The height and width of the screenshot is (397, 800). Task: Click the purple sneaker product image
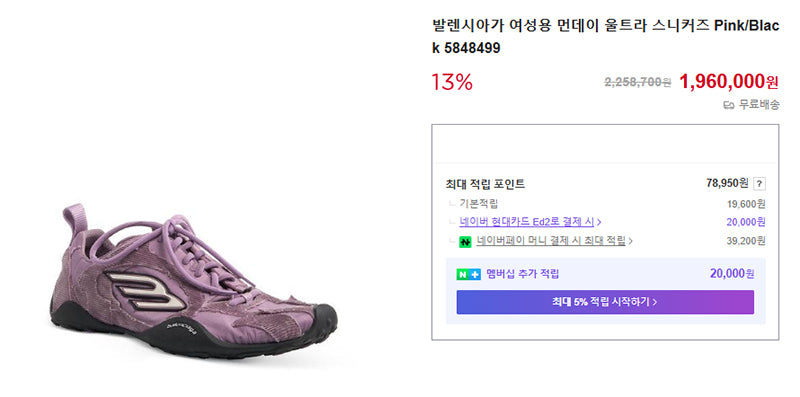click(x=193, y=280)
